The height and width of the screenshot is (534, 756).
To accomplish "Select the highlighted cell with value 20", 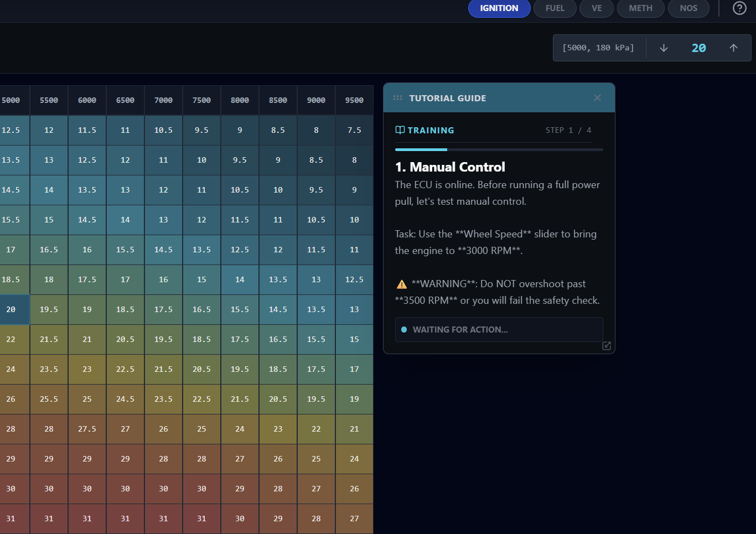I will click(12, 309).
